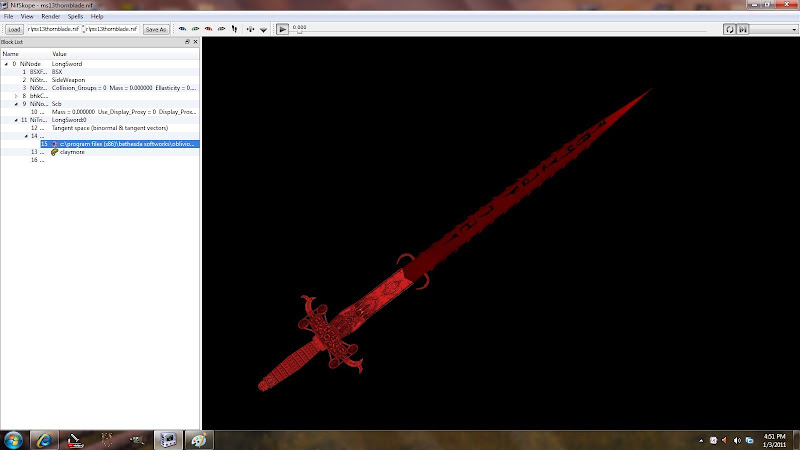Click the Value column header
Image resolution: width=800 pixels, height=450 pixels.
click(x=125, y=54)
